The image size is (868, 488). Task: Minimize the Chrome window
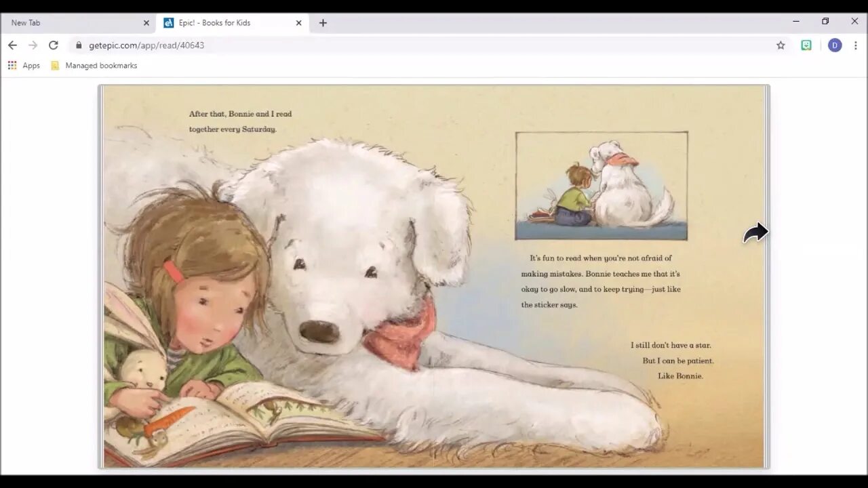pos(796,22)
